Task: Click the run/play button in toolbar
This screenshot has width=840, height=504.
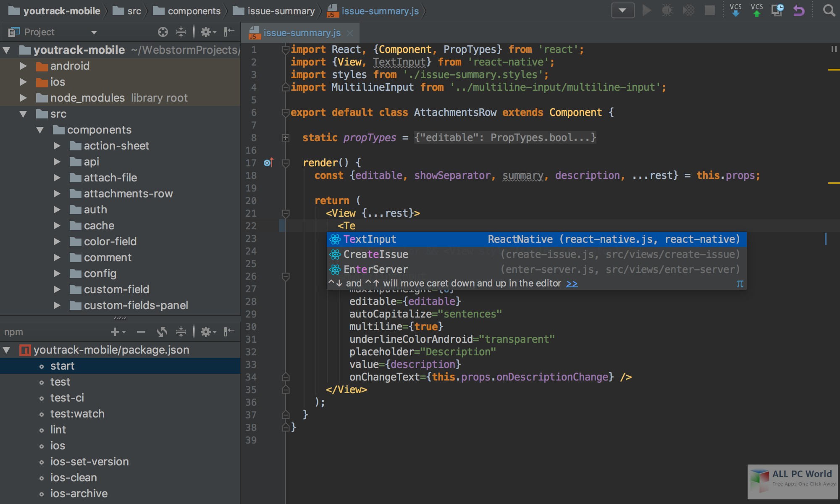Action: click(647, 11)
